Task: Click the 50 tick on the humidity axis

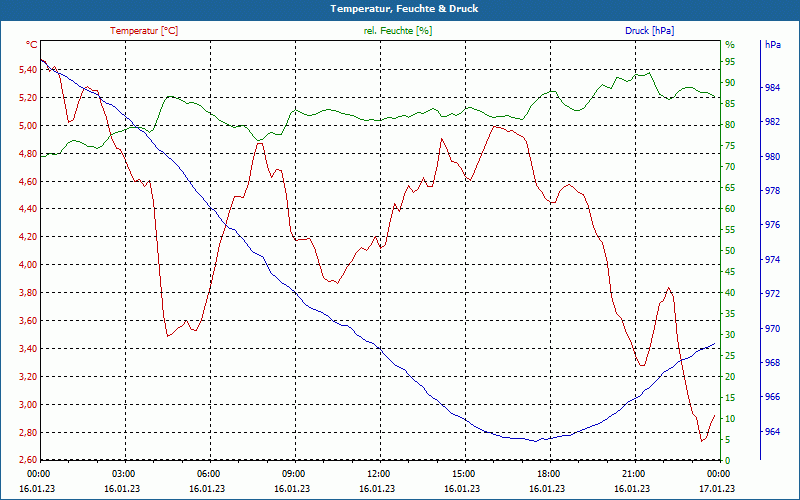Action: click(730, 251)
